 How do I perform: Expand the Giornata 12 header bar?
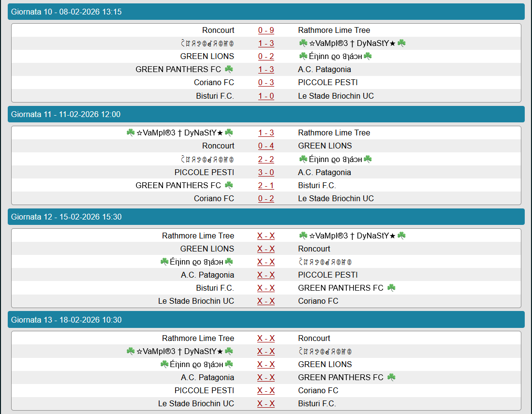pos(266,217)
